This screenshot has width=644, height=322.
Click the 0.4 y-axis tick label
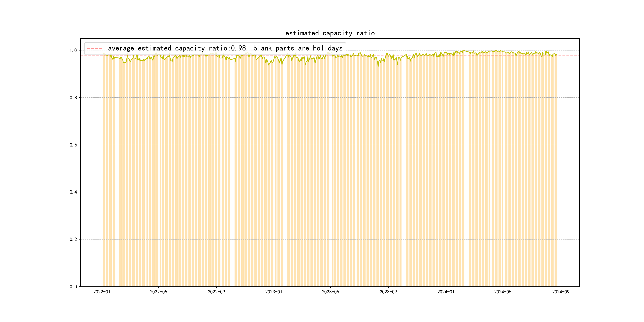[x=73, y=192]
